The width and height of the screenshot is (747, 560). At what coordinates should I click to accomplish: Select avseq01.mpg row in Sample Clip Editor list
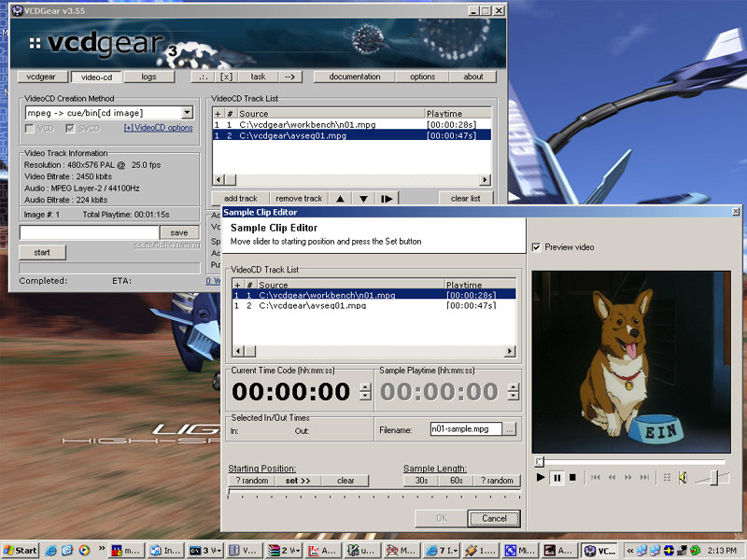click(x=374, y=306)
